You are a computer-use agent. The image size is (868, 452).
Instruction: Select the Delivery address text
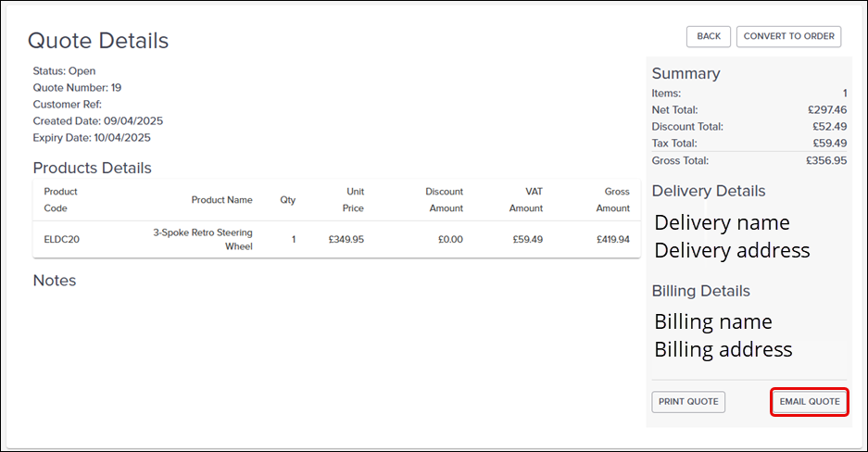(732, 250)
